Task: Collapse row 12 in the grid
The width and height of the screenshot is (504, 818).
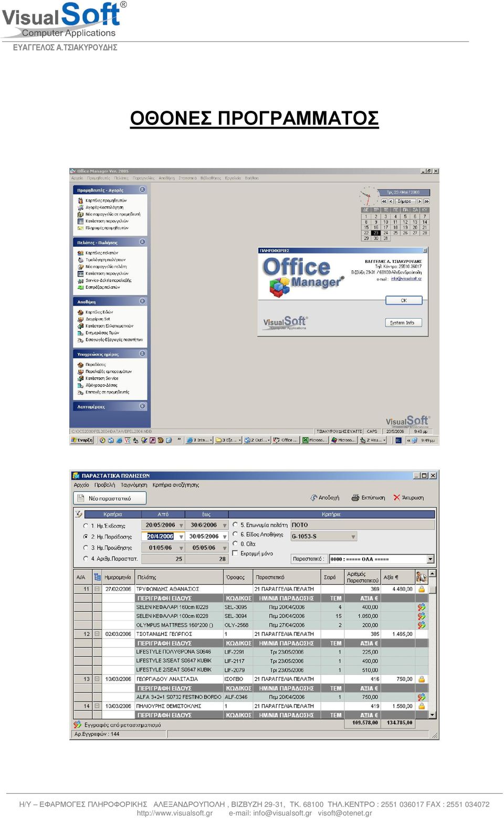Action: [97, 634]
